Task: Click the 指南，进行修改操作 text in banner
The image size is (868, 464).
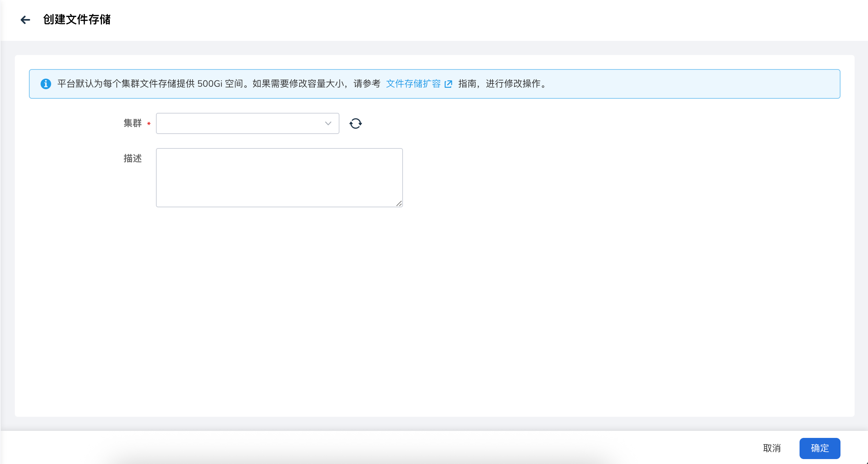Action: [x=502, y=84]
